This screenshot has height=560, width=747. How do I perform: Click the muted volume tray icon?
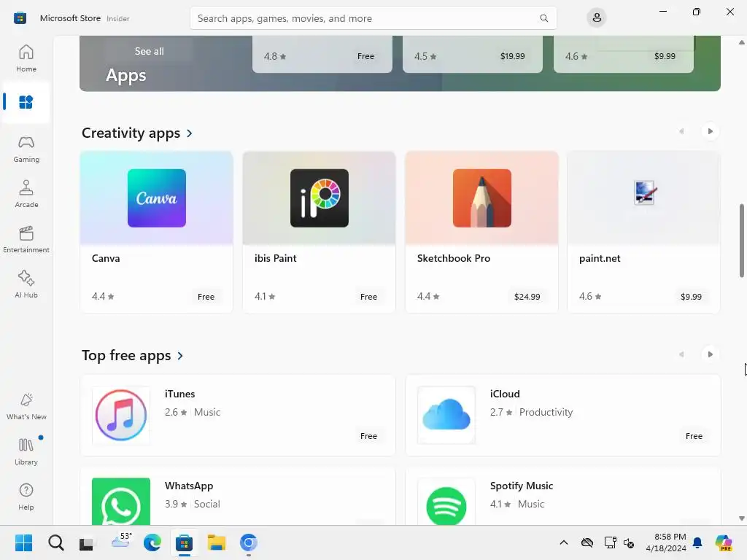[629, 542]
